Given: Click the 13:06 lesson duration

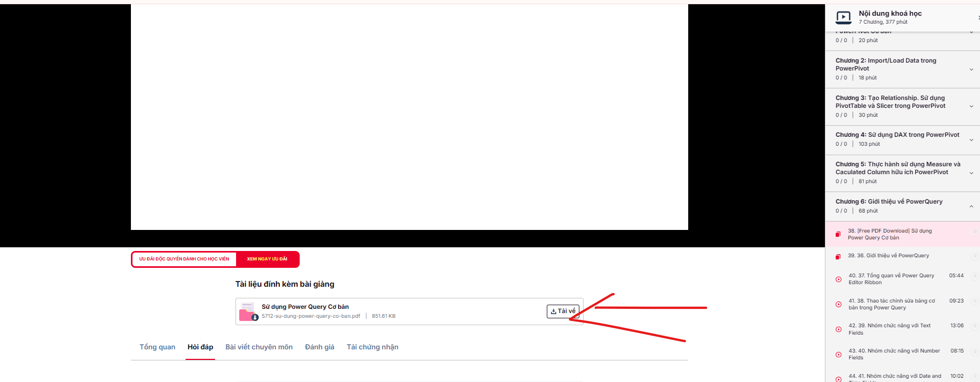Looking at the screenshot, I should click(x=957, y=326).
